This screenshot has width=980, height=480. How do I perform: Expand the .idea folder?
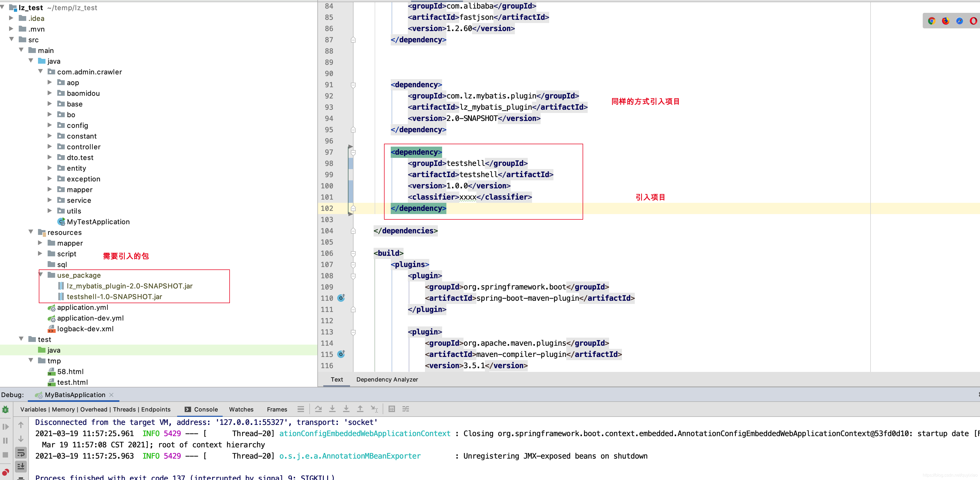[12, 18]
